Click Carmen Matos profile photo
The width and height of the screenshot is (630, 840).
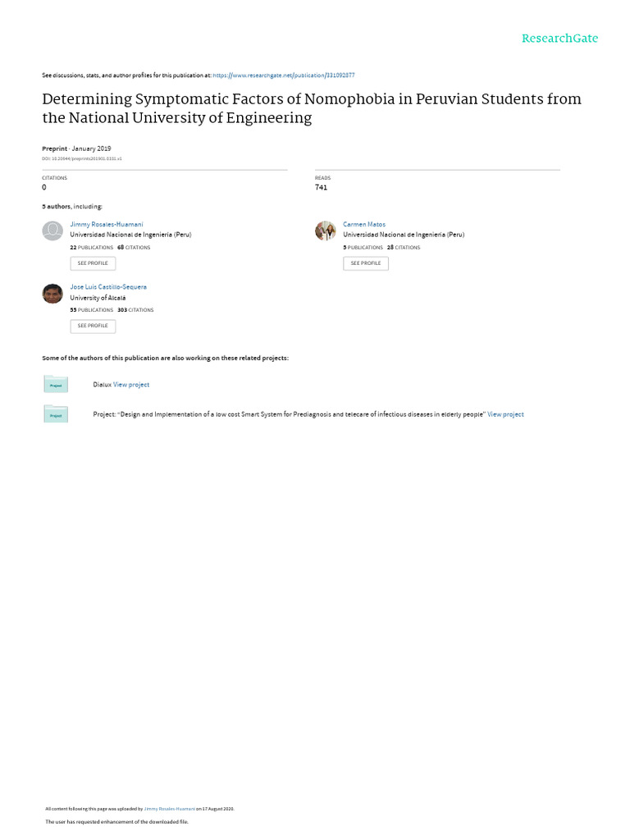tap(325, 231)
